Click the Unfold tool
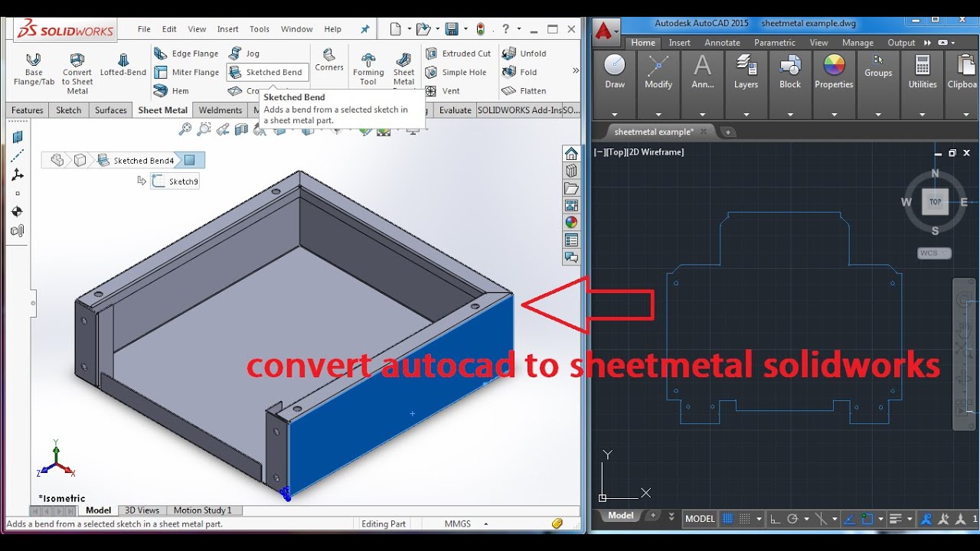The width and height of the screenshot is (980, 551). pos(524,54)
